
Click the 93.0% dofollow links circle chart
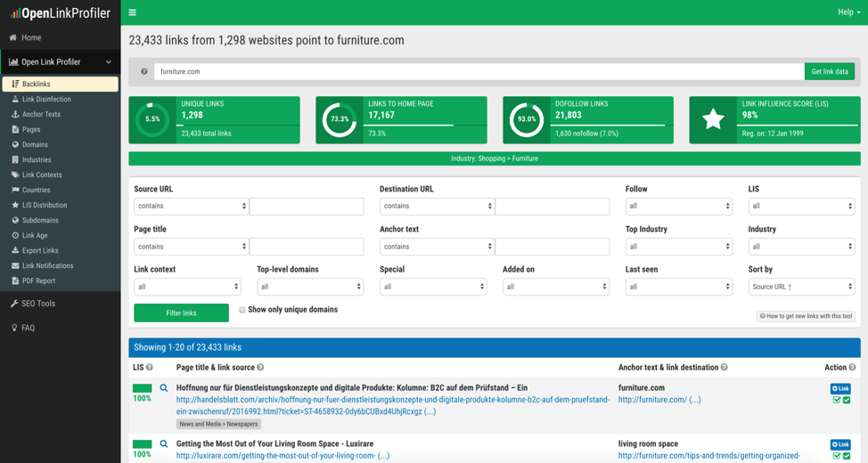pyautogui.click(x=527, y=119)
